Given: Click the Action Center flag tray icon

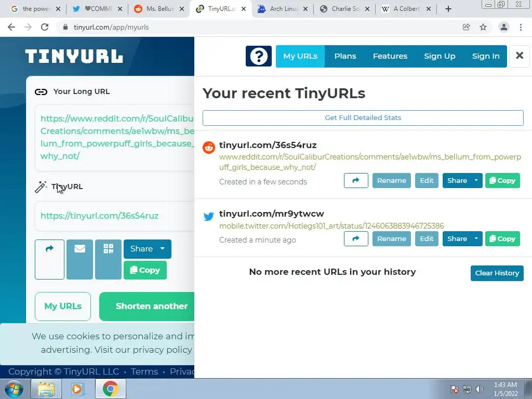Looking at the screenshot, I should [455, 389].
